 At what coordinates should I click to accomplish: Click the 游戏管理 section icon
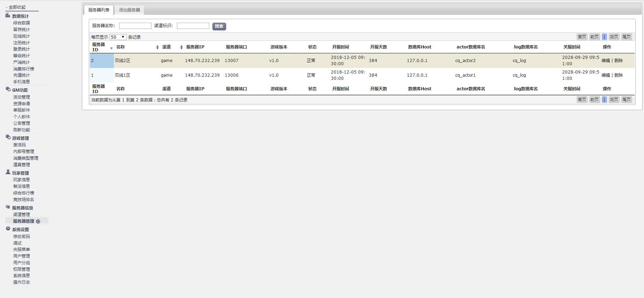[8, 137]
